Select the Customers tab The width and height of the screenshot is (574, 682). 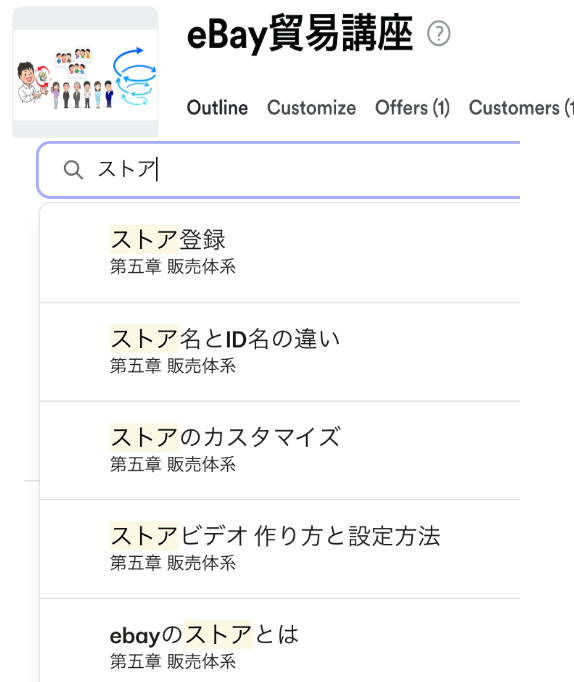coord(521,108)
